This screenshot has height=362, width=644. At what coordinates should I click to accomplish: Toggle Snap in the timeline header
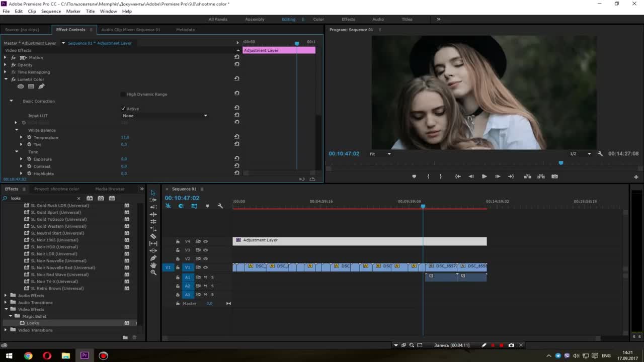181,206
